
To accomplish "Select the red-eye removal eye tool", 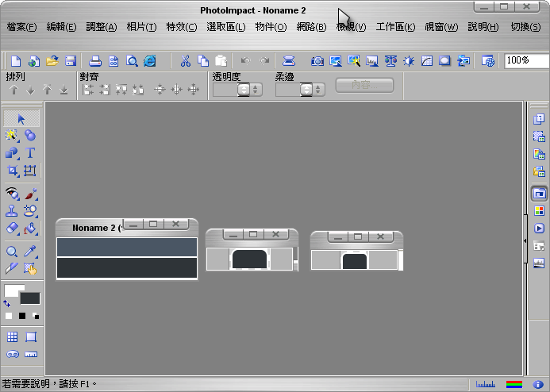I will [x=12, y=194].
